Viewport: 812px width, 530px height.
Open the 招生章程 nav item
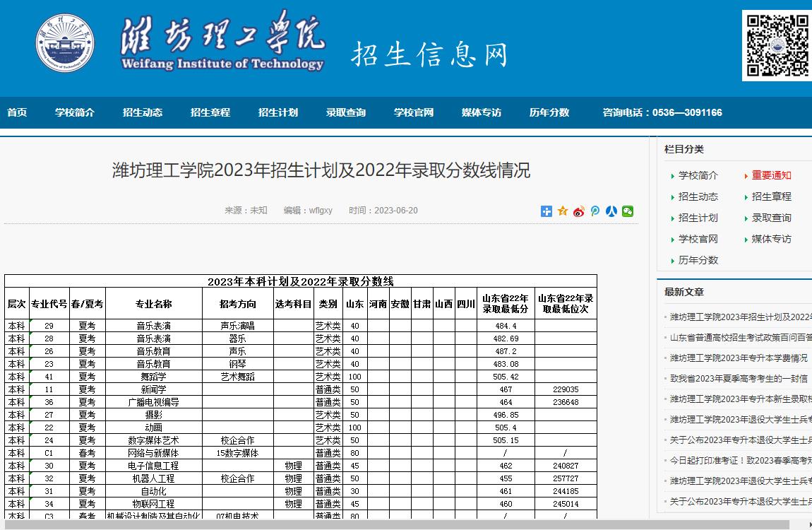210,112
